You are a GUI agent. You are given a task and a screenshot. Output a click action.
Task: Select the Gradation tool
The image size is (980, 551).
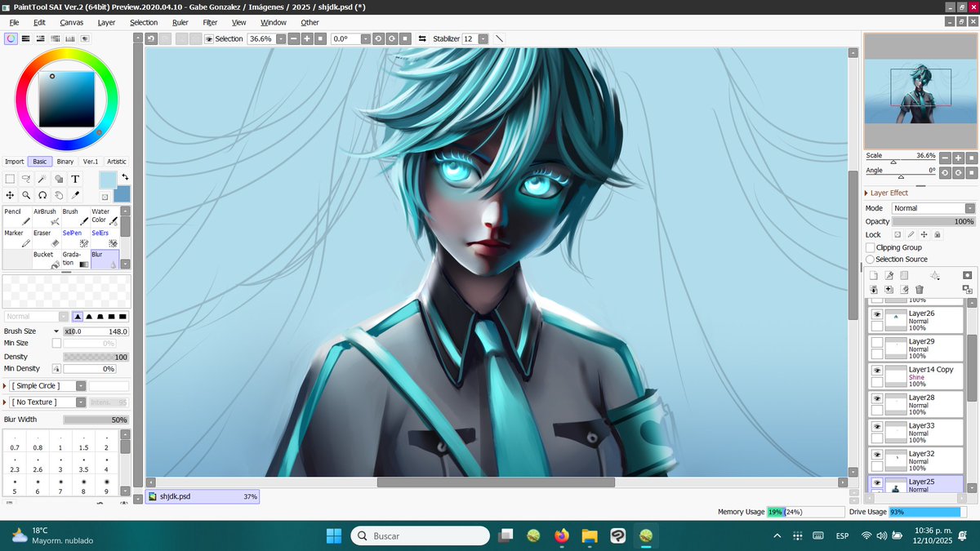pyautogui.click(x=75, y=259)
